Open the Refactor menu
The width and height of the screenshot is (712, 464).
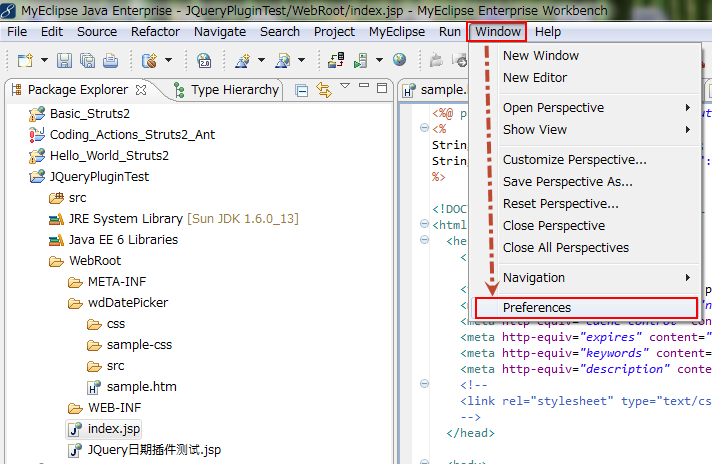pyautogui.click(x=155, y=32)
